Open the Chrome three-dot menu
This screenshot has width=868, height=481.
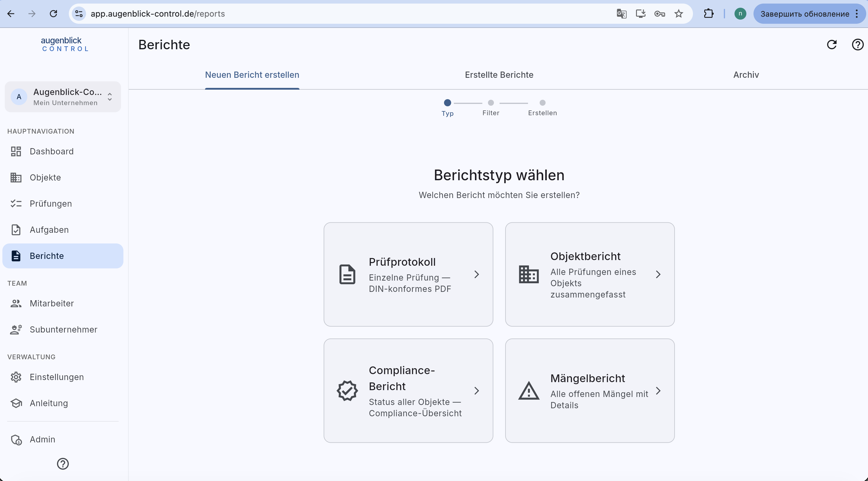(x=857, y=13)
